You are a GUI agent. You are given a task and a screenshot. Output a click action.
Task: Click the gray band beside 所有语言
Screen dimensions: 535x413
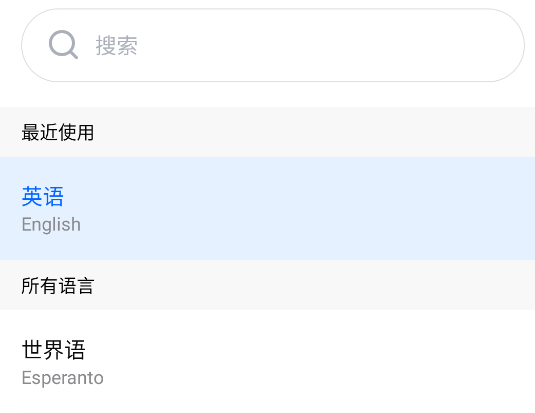307,285
